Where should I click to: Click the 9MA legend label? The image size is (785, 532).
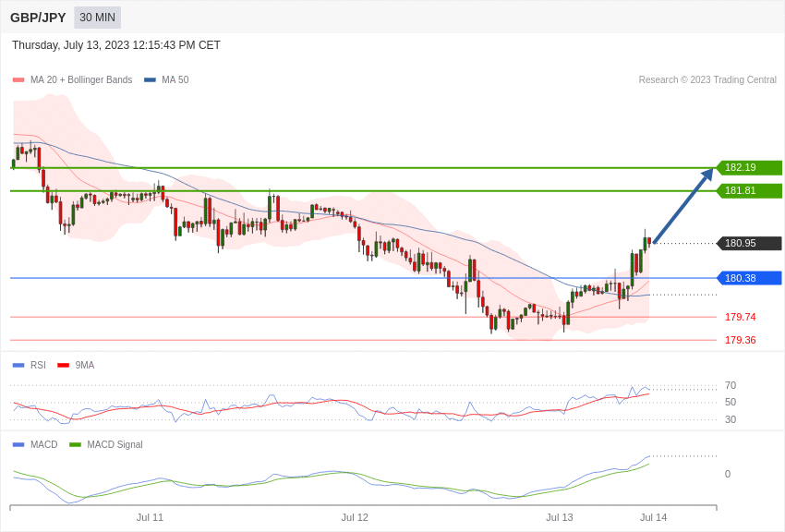point(85,366)
